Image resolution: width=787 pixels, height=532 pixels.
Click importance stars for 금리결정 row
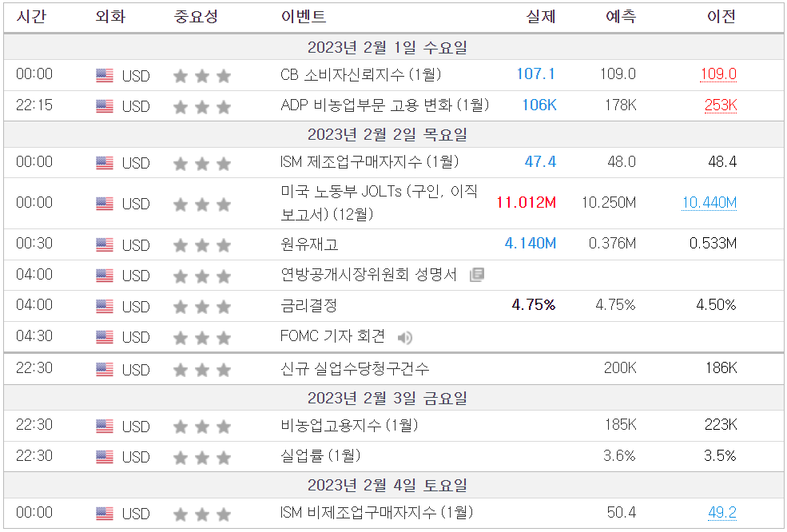coord(202,306)
